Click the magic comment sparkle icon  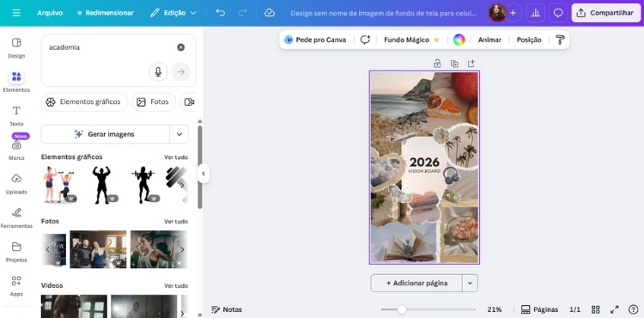coord(365,40)
